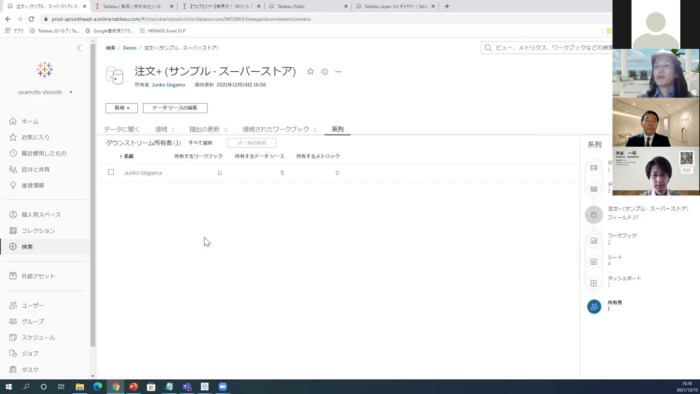This screenshot has width=700, height=394.
Task: Switch to Tableau Public browser tab
Action: click(308, 6)
